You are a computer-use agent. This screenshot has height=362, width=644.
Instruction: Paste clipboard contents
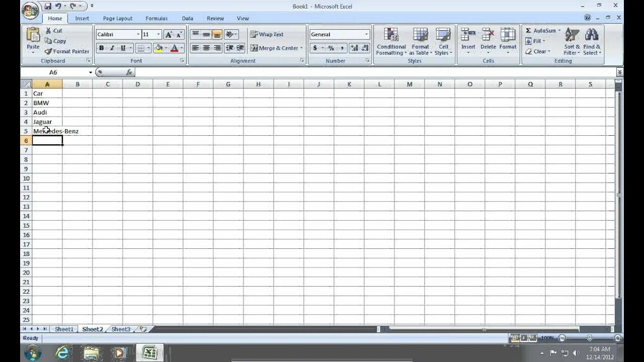(x=33, y=39)
